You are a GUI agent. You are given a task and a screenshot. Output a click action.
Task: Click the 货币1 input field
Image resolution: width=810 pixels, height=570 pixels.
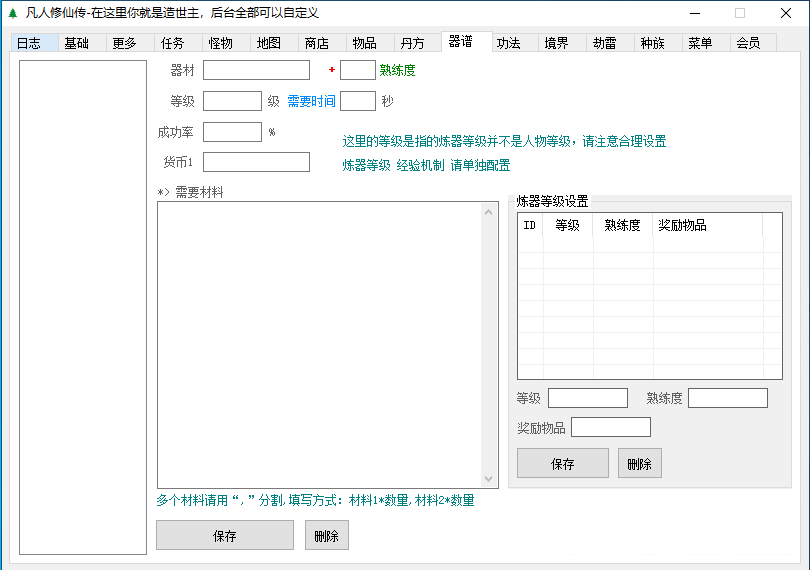[x=256, y=162]
